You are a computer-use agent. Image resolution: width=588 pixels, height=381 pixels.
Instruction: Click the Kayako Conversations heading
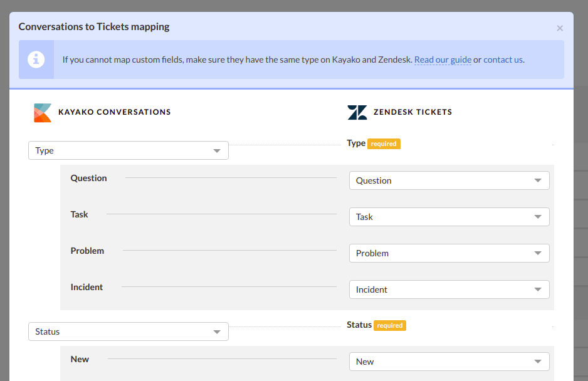(114, 112)
